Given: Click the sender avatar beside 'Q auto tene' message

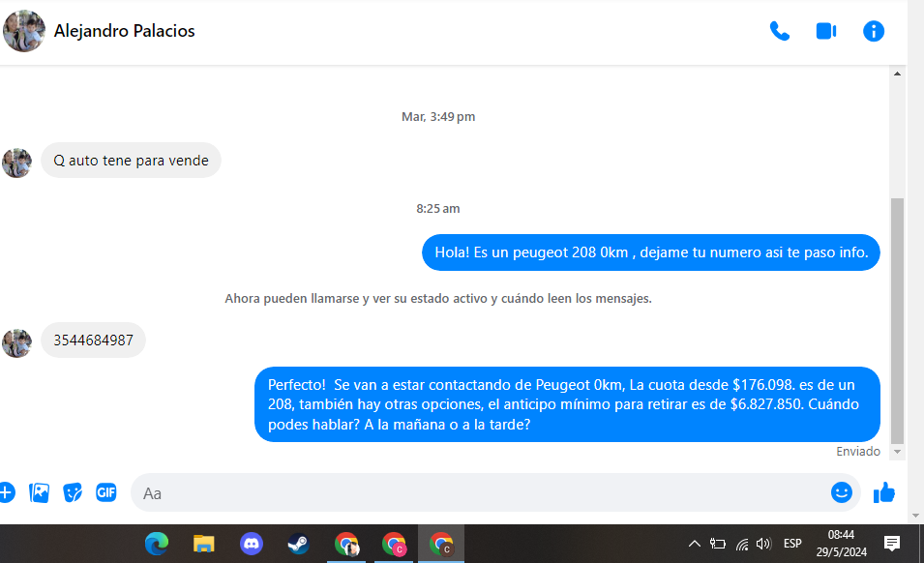Looking at the screenshot, I should 16,163.
